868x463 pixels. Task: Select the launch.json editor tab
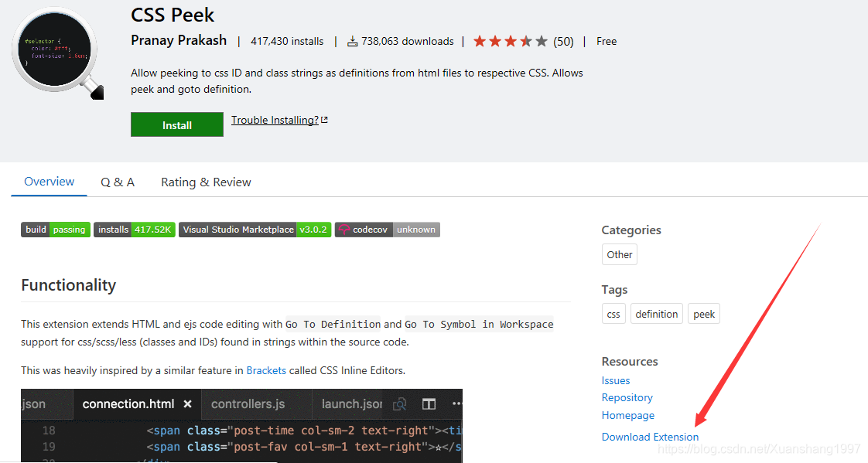[351, 403]
